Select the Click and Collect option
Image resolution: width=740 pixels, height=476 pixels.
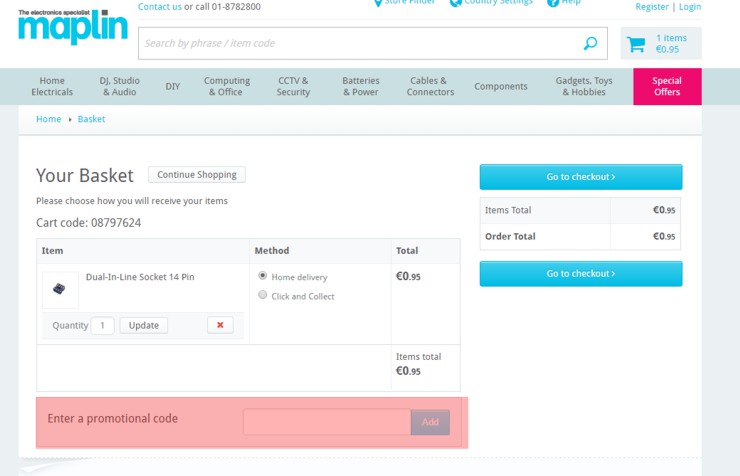coord(262,295)
